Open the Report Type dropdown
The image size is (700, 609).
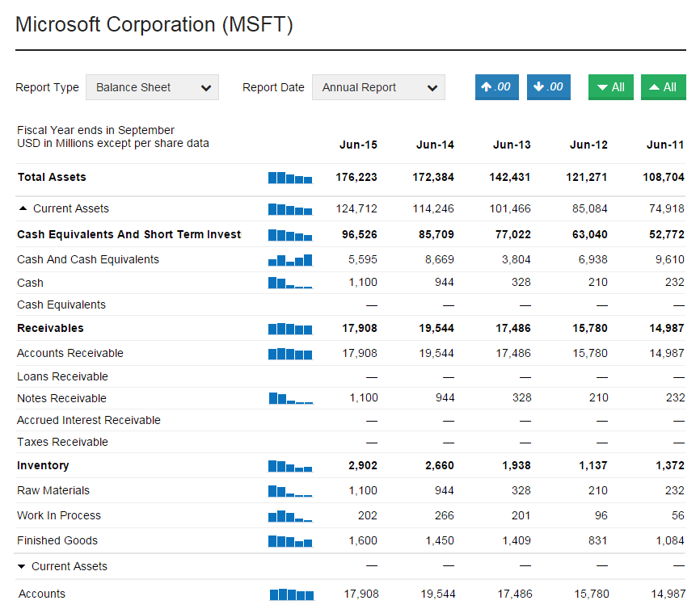(152, 87)
